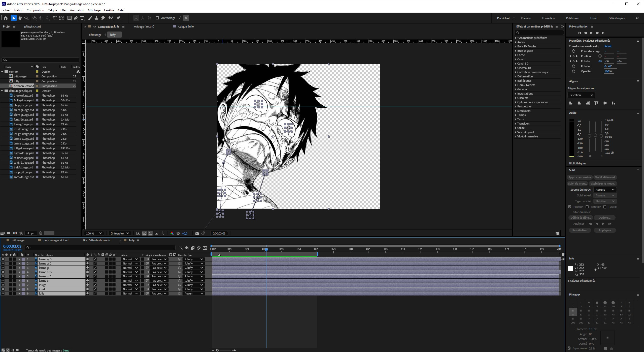Screen dimensions: 644x352
Task: Open the Calque menu
Action: point(52,10)
